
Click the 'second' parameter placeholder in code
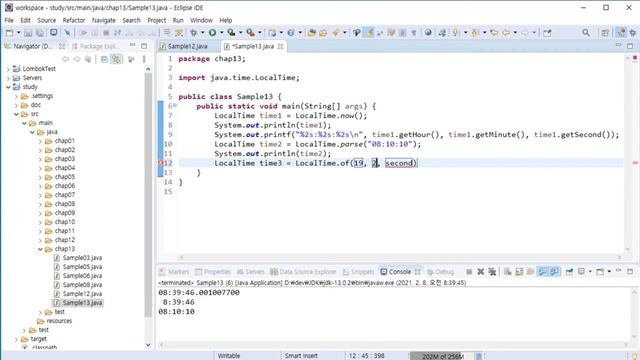(x=400, y=163)
